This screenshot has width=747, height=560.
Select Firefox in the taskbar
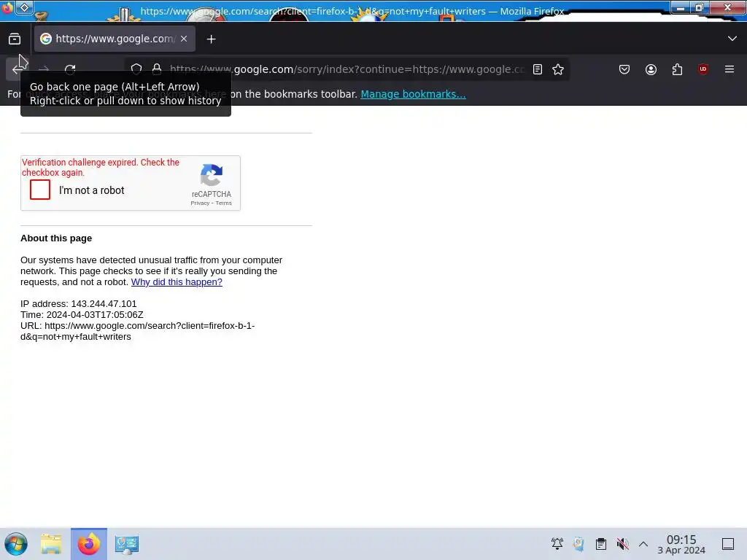89,544
